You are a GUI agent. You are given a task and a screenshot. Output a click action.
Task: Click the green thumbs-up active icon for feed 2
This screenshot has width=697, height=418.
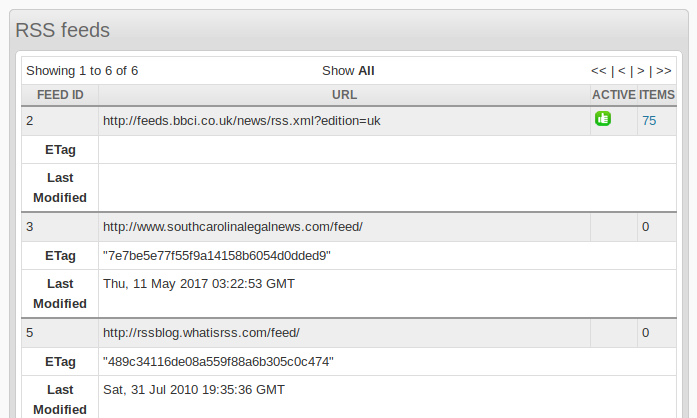(x=603, y=119)
